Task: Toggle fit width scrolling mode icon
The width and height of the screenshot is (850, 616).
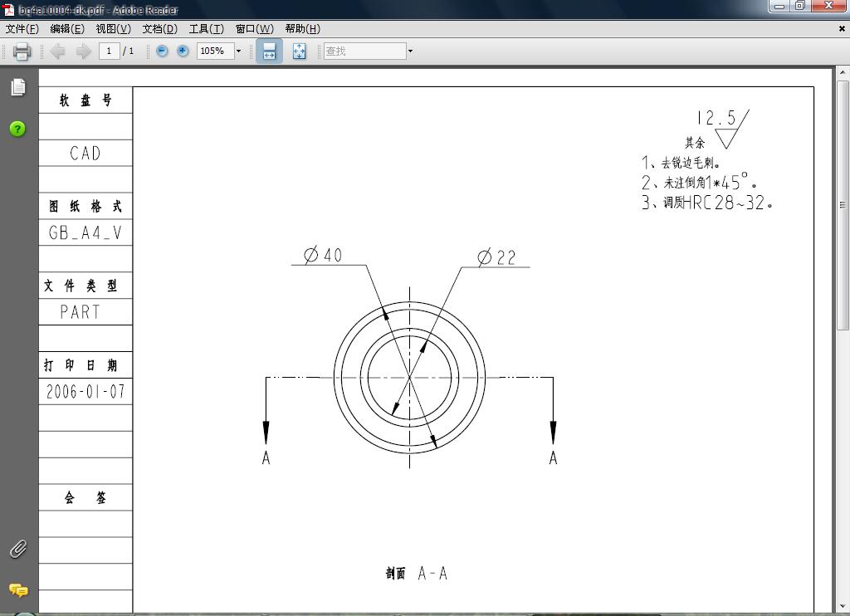Action: 269,51
